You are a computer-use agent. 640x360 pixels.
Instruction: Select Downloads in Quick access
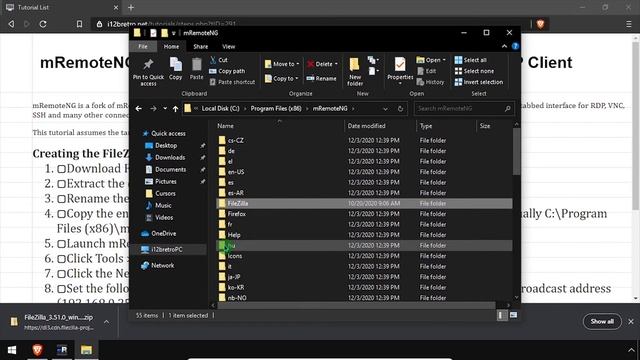pos(170,158)
